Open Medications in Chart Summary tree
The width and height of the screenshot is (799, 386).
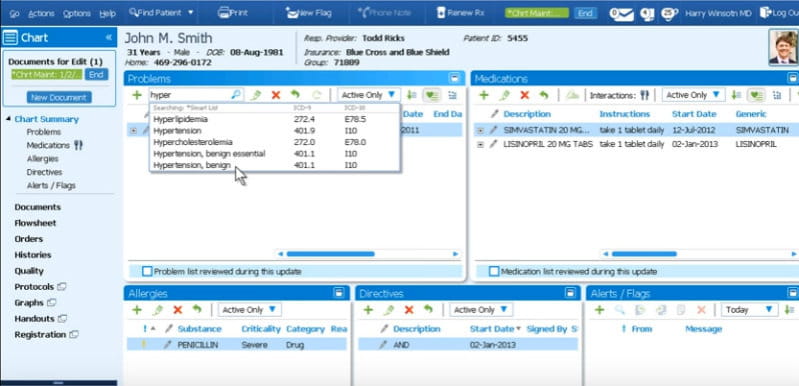(x=48, y=146)
